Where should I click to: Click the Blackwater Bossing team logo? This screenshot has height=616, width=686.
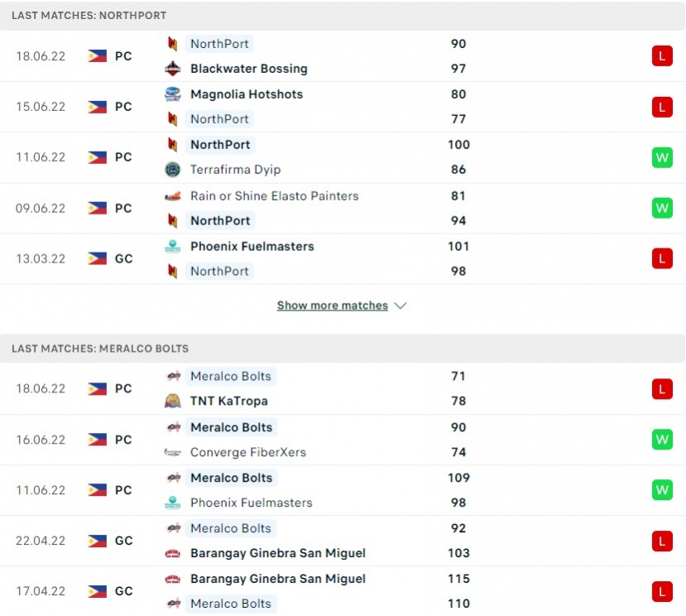coord(172,69)
